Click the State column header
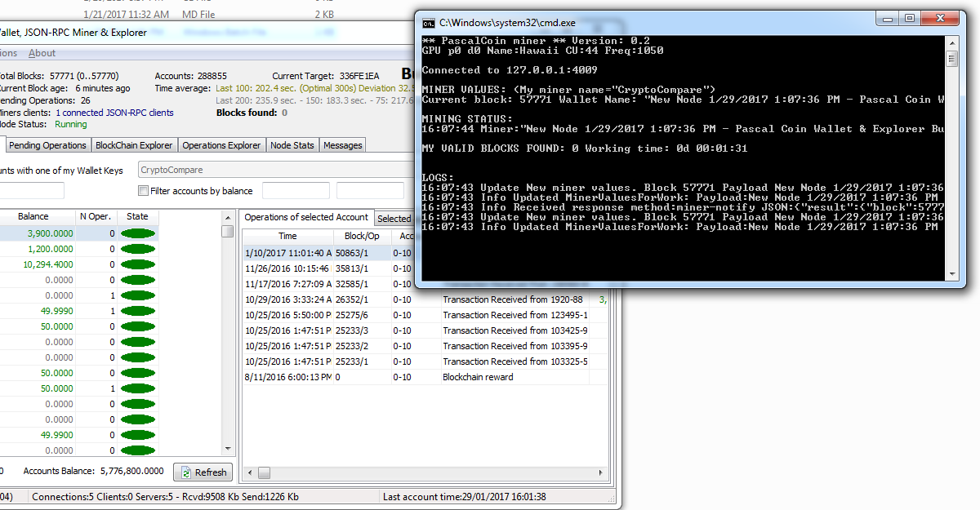Screen dimensions: 980x510 138,216
